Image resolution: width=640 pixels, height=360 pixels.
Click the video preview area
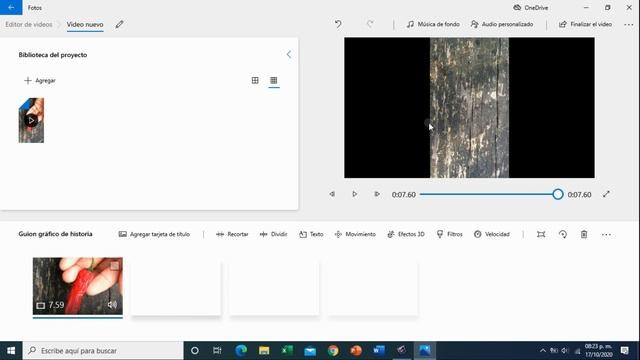[x=469, y=108]
